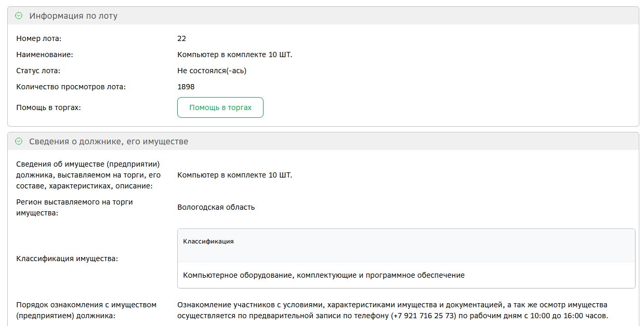The height and width of the screenshot is (326, 644).
Task: Click the "Вологодская область" region value
Action: [x=216, y=207]
